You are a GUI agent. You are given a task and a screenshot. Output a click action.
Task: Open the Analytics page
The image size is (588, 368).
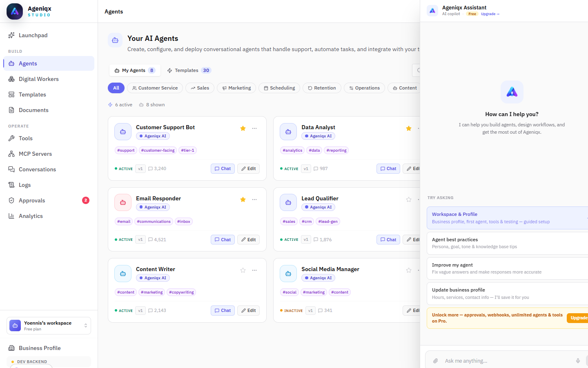(49, 216)
